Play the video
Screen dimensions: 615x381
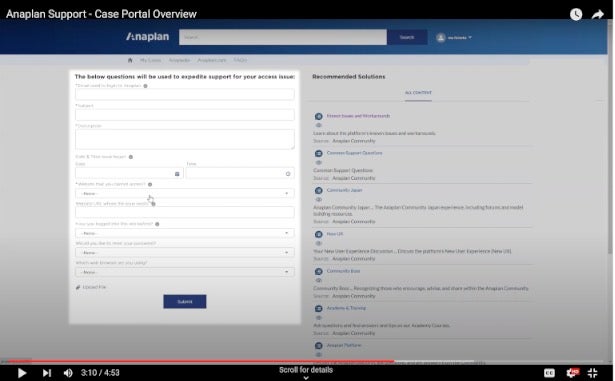pos(22,373)
